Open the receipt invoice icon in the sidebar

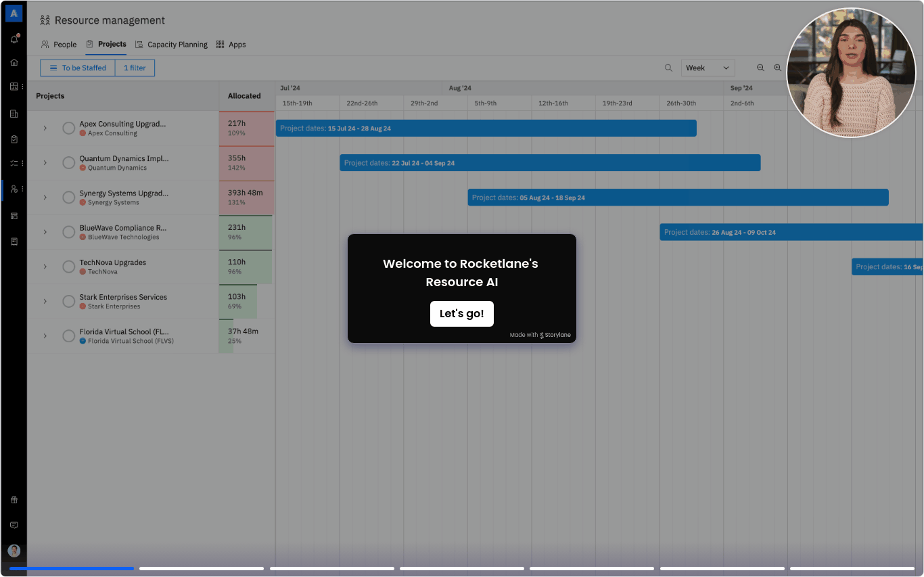(14, 241)
